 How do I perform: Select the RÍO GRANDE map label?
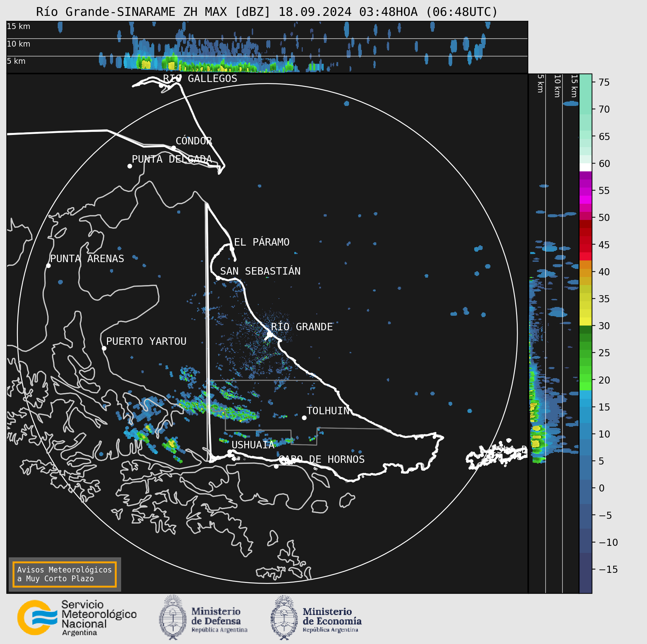[302, 327]
